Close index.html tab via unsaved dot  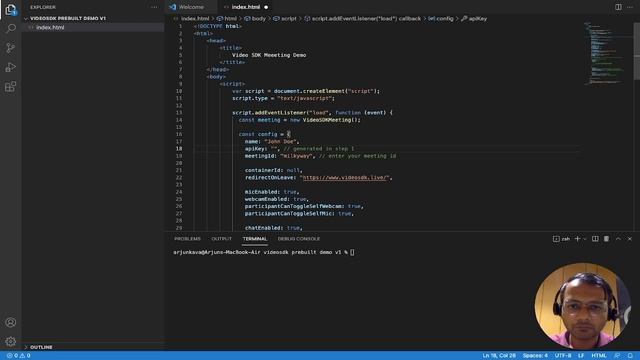266,7
